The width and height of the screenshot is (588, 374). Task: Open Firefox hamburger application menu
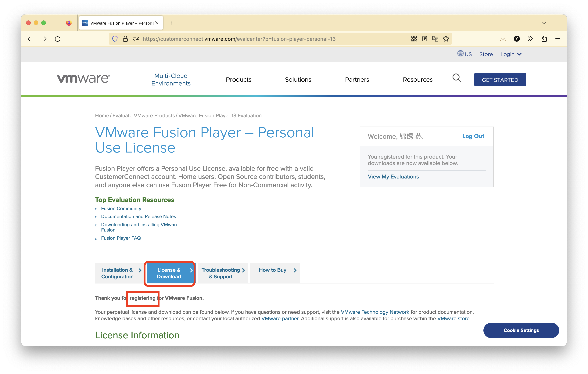pos(558,39)
